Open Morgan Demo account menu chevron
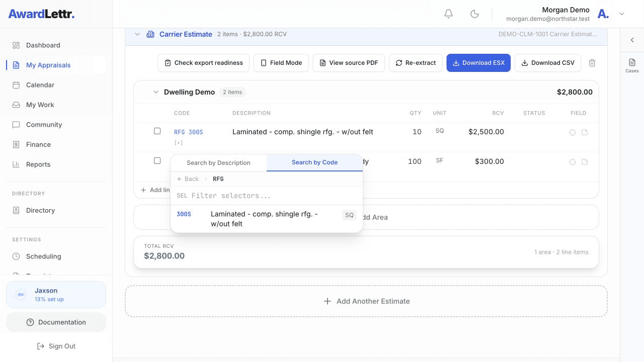The width and height of the screenshot is (644, 362). pyautogui.click(x=622, y=14)
